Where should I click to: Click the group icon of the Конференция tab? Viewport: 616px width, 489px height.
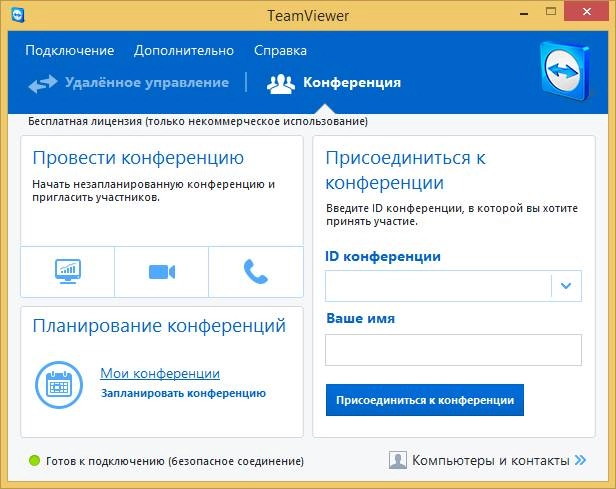coord(280,84)
